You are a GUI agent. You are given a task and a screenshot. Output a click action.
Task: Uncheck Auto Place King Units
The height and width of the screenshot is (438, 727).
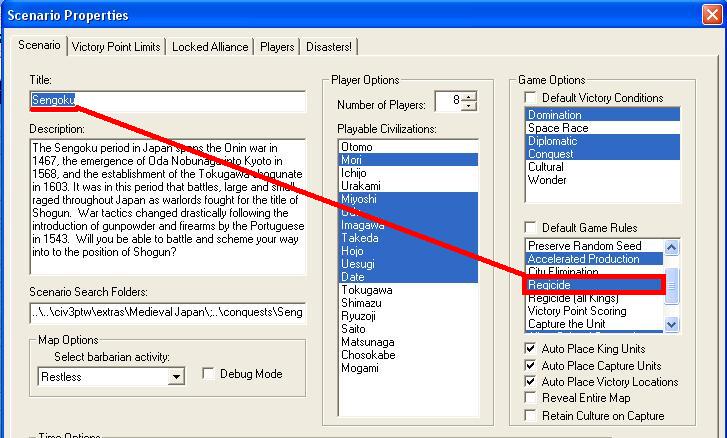[x=530, y=349]
